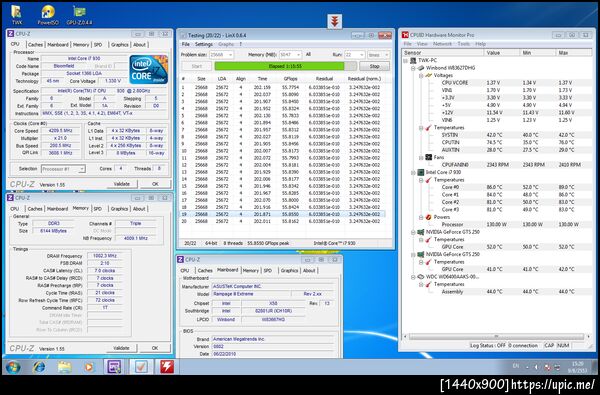Image resolution: width=600 pixels, height=395 pixels.
Task: Click the Hardware Monitor Pro title bar icon
Action: [x=405, y=35]
